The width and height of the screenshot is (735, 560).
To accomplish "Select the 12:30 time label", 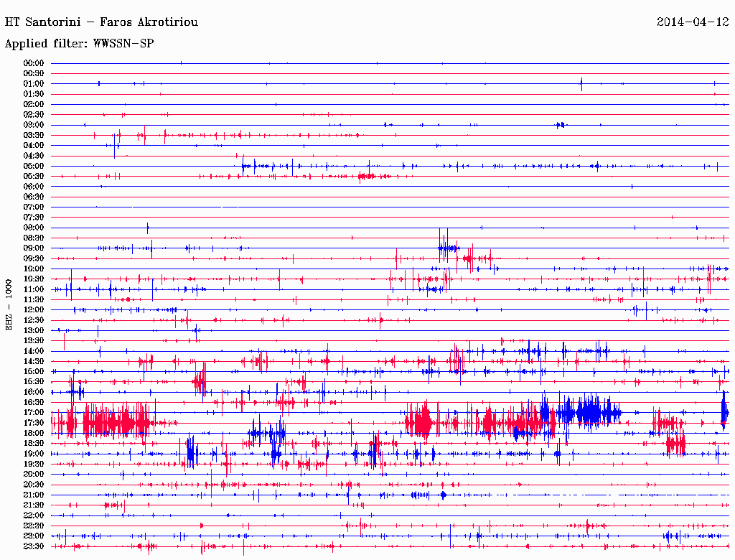I will (34, 320).
